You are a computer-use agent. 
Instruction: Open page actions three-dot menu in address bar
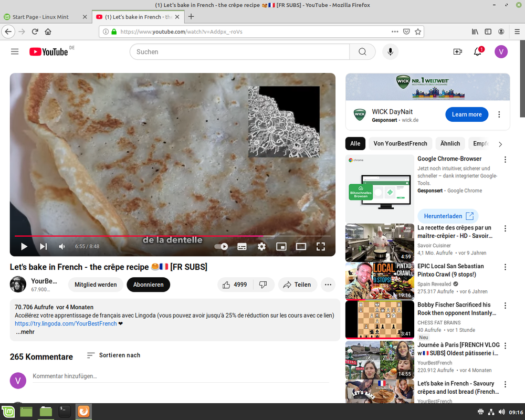(x=395, y=32)
